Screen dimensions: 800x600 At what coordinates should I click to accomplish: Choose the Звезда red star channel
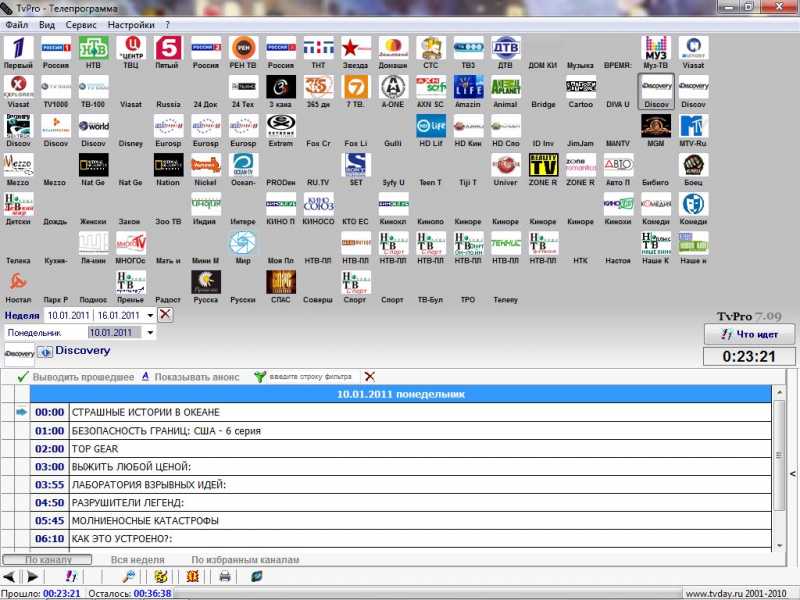coord(356,48)
